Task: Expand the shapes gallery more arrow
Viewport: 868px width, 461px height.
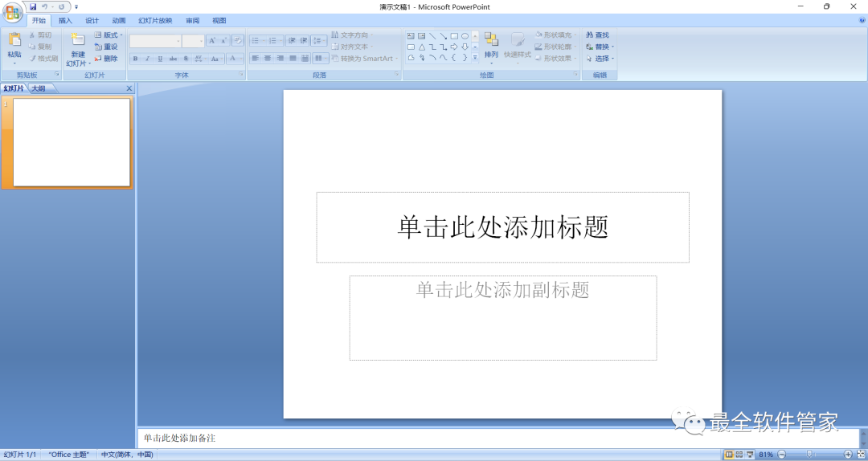Action: (475, 58)
